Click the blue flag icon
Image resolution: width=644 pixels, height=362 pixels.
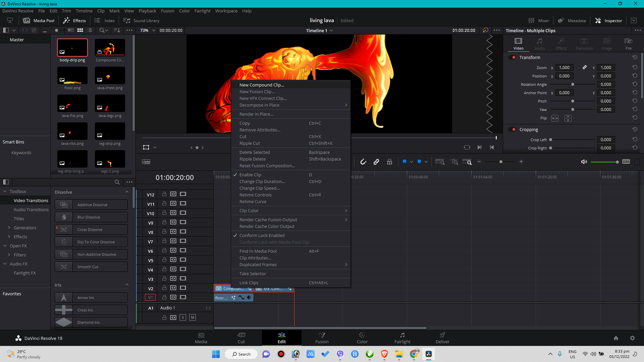[405, 162]
